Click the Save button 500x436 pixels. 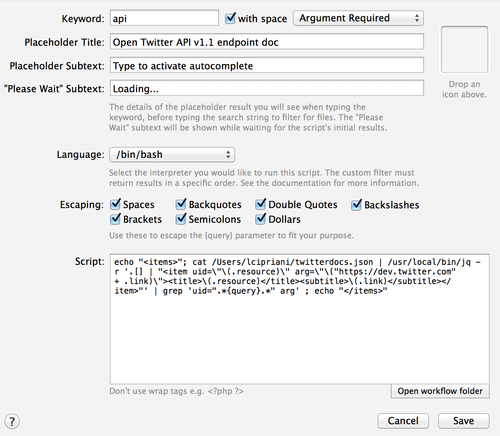pos(464,421)
